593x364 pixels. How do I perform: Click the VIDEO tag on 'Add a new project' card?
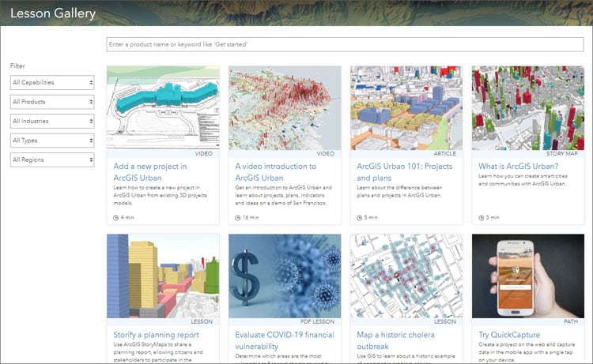click(203, 154)
